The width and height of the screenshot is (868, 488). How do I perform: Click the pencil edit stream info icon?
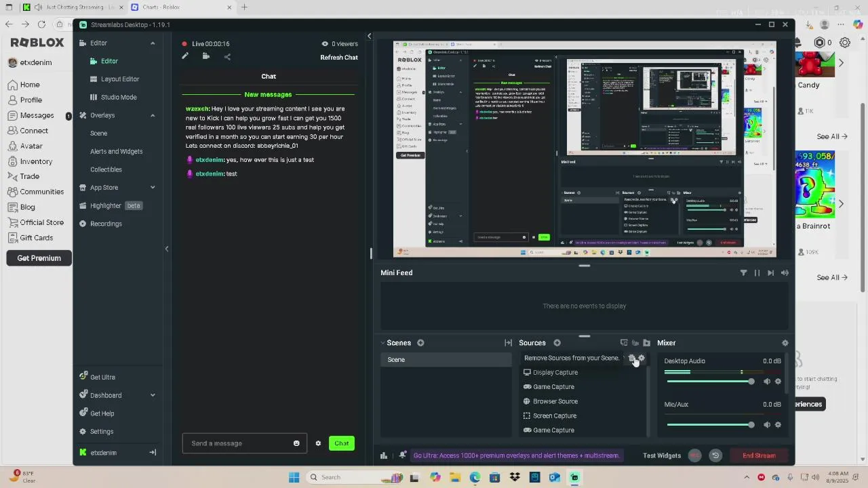tap(184, 56)
